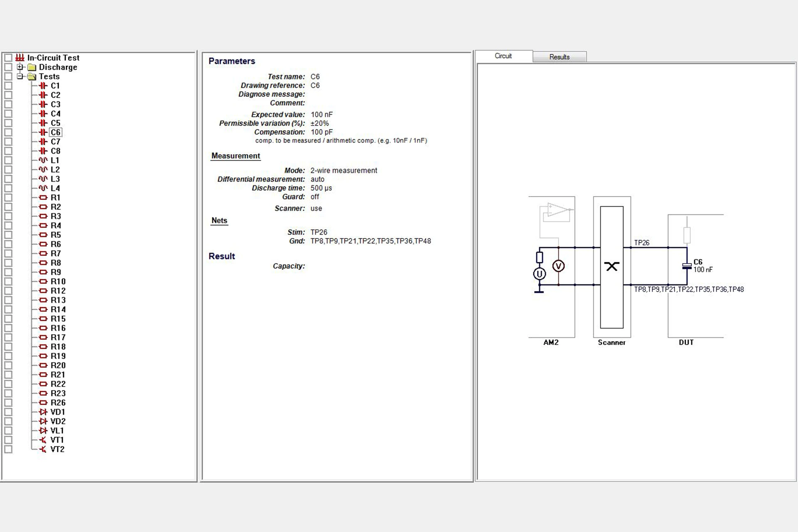Click the diode icon next to VD1
This screenshot has height=532, width=798.
43,412
